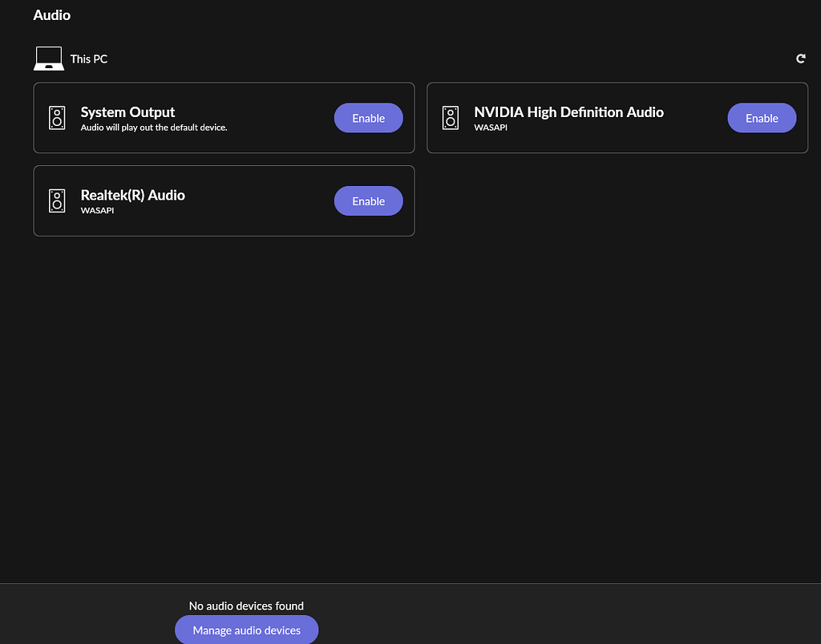Enable System Output audio
Screen dimensions: 821x644
[x=368, y=117]
